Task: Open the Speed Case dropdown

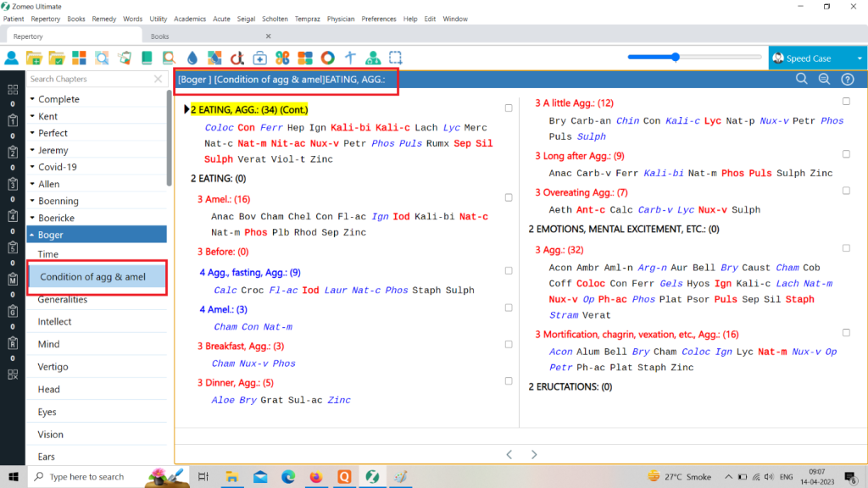Action: [x=849, y=58]
